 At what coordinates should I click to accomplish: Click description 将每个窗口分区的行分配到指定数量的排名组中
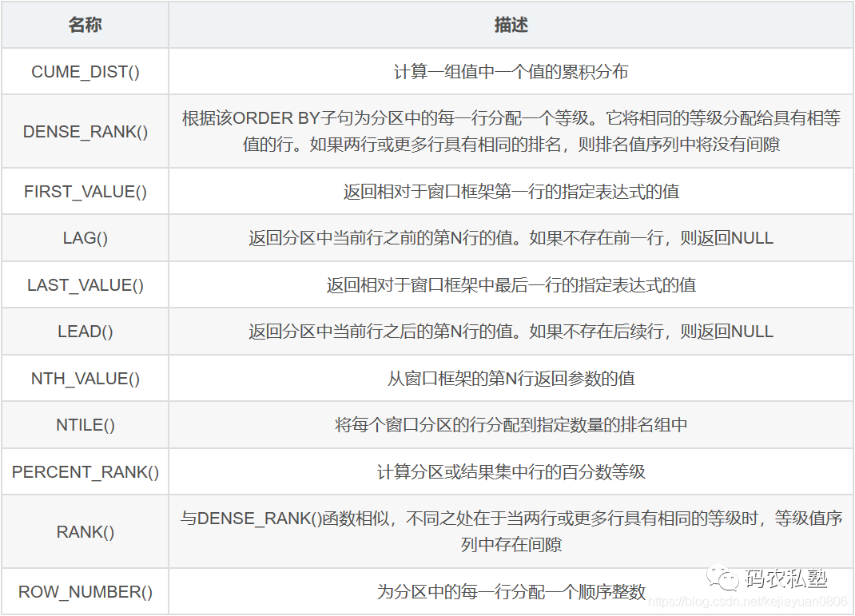click(511, 425)
